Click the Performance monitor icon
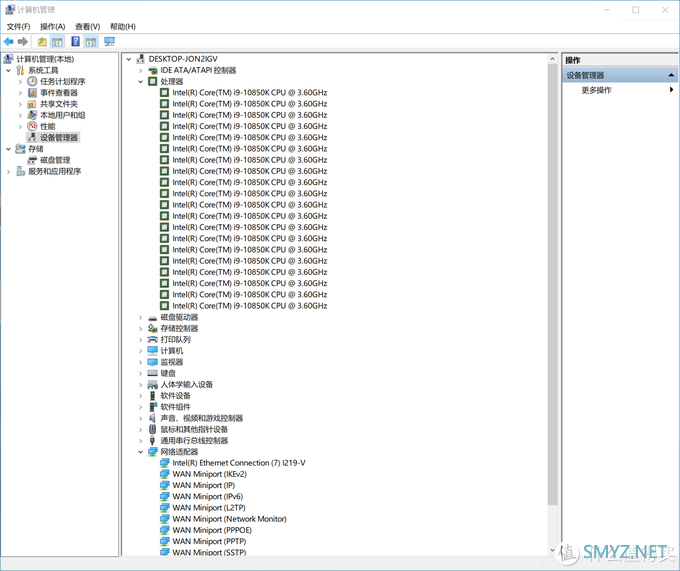This screenshot has height=571, width=680. (32, 126)
